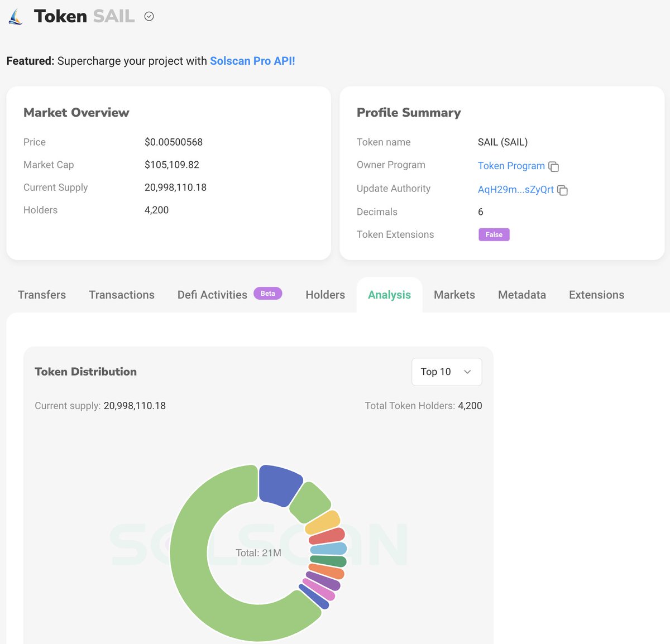Select the red donut chart segment
Image resolution: width=670 pixels, height=644 pixels.
pyautogui.click(x=328, y=536)
